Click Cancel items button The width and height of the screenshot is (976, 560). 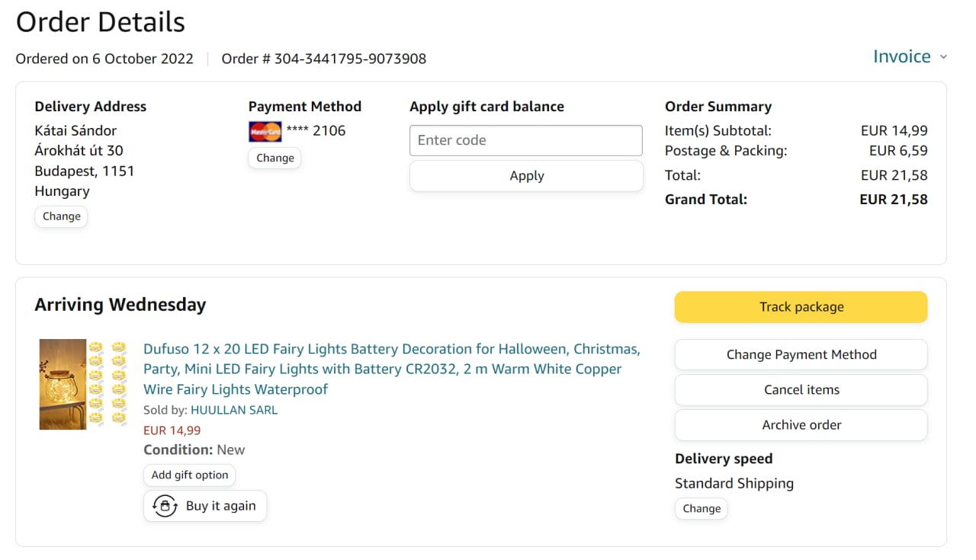click(x=801, y=389)
